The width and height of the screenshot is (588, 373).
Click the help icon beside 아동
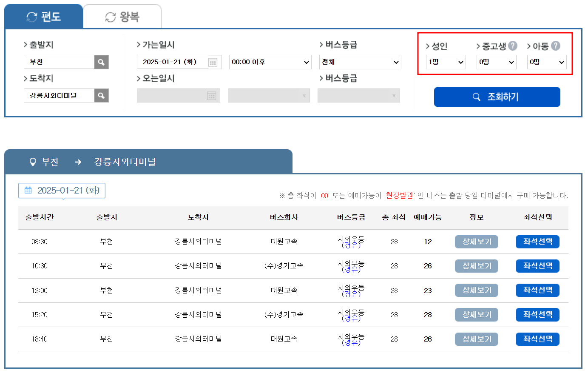pos(556,46)
